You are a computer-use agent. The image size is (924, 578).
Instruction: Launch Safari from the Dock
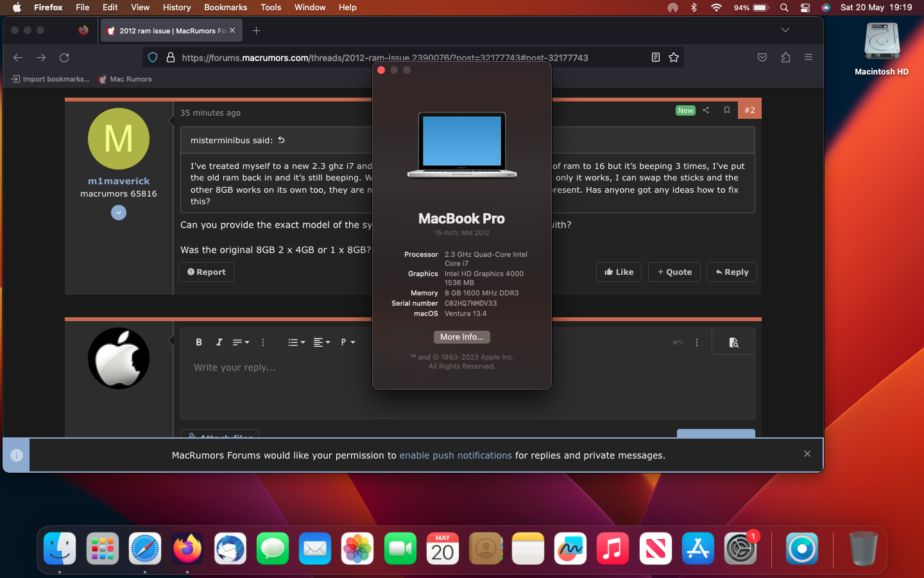145,549
